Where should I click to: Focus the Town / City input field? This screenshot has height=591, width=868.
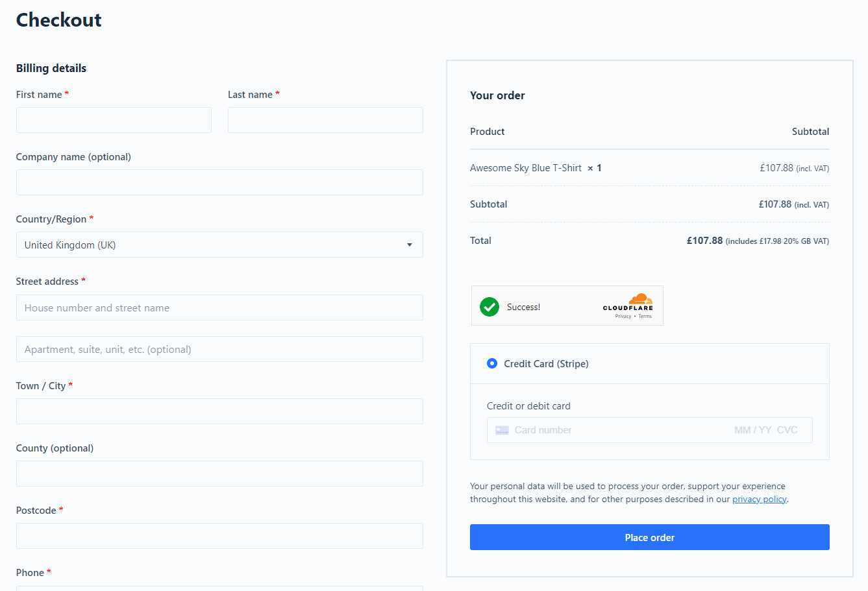point(219,411)
